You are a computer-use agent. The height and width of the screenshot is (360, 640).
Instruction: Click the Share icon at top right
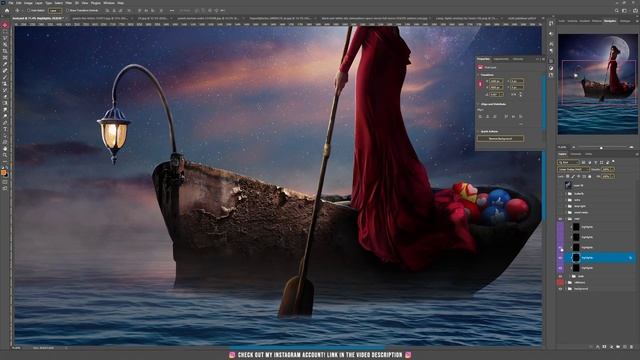click(635, 11)
